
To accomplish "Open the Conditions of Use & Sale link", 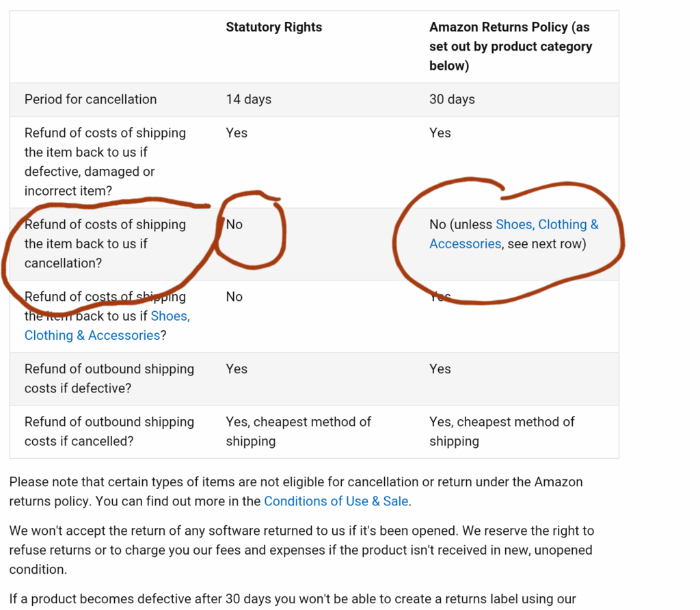I will [x=336, y=501].
